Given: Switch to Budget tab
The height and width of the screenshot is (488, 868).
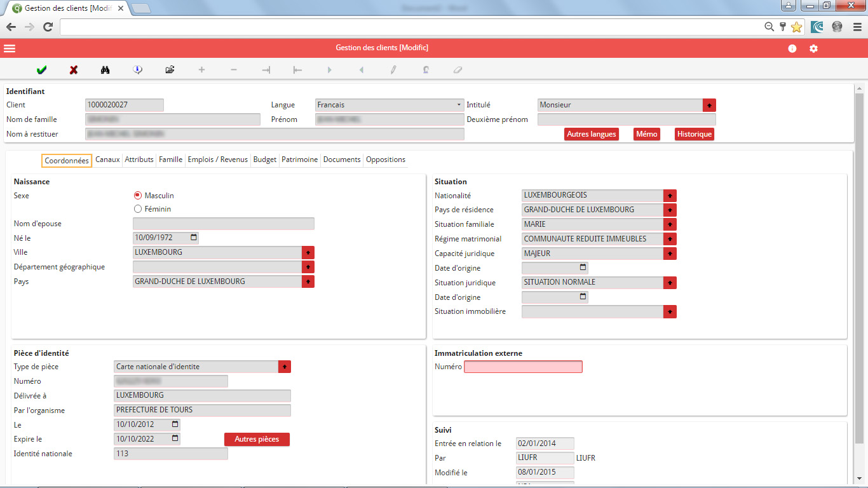Looking at the screenshot, I should 265,159.
